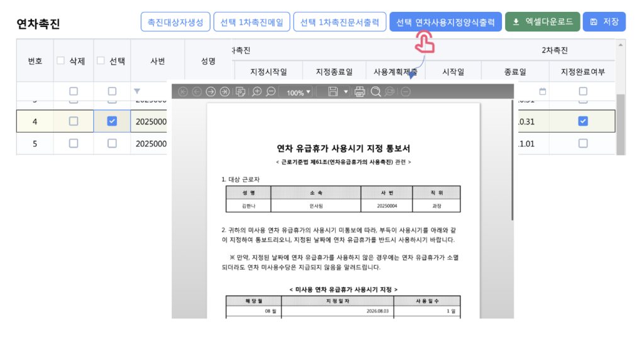Click the 촉진대상자생성 button
The image size is (644, 337).
pyautogui.click(x=175, y=22)
